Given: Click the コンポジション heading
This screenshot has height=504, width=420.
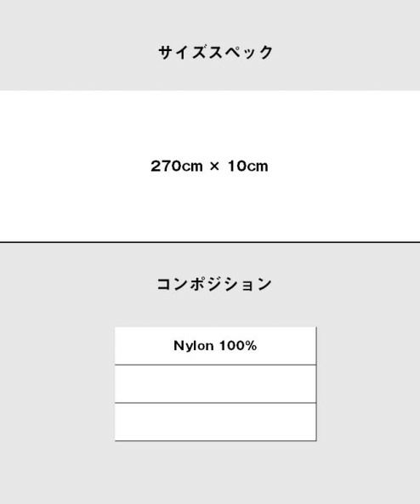Looking at the screenshot, I should coord(214,284).
